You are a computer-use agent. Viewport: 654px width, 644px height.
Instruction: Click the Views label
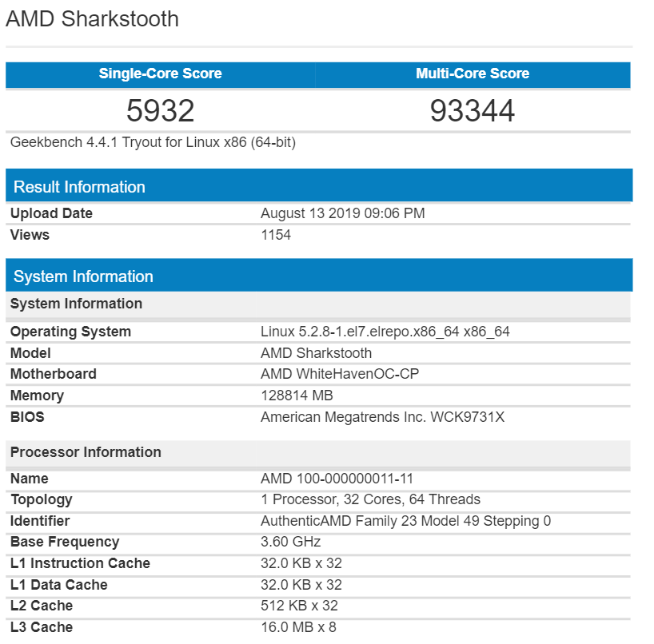point(30,235)
